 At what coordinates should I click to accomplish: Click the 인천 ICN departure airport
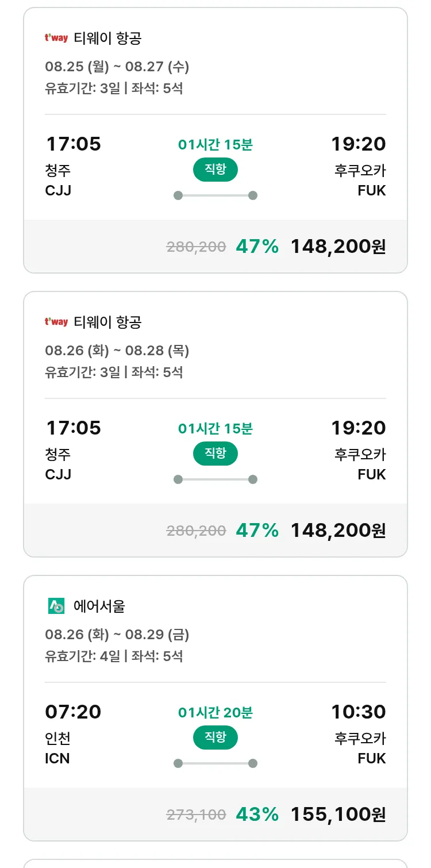(57, 748)
